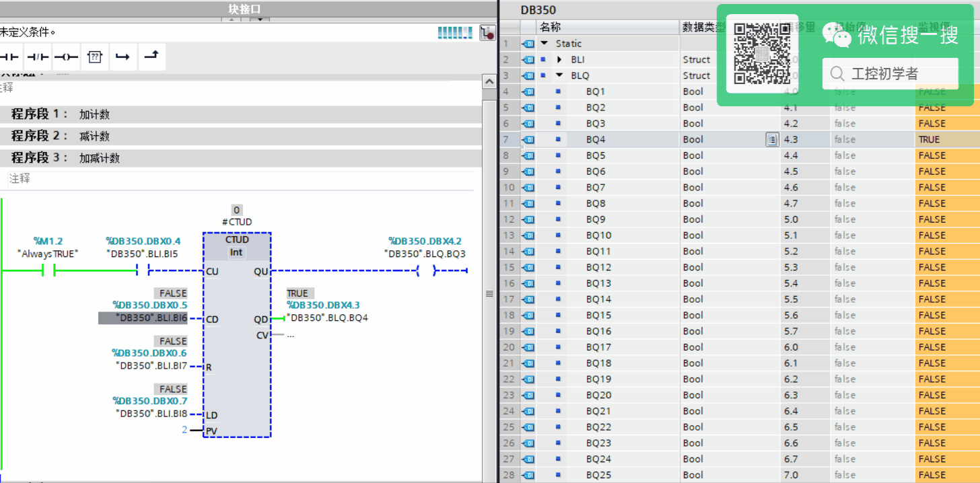Click the FALSE monitor value of BQ8
The width and height of the screenshot is (980, 483).
947,203
